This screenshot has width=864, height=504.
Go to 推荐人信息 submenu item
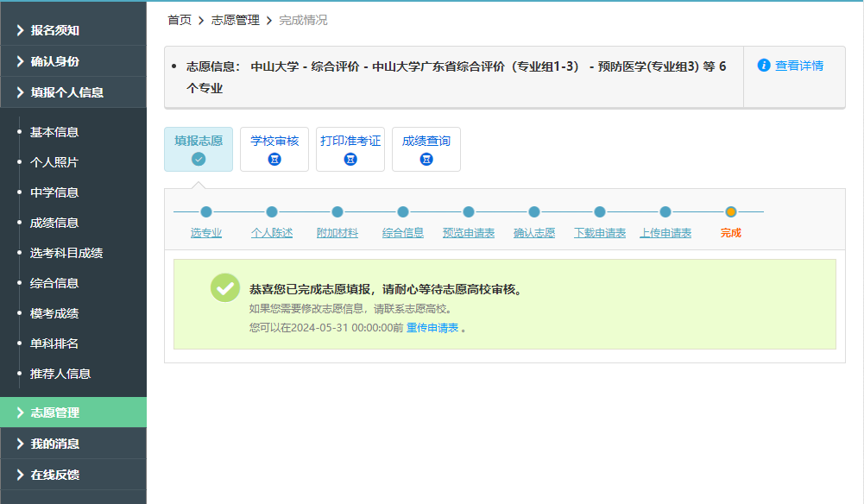tap(60, 374)
